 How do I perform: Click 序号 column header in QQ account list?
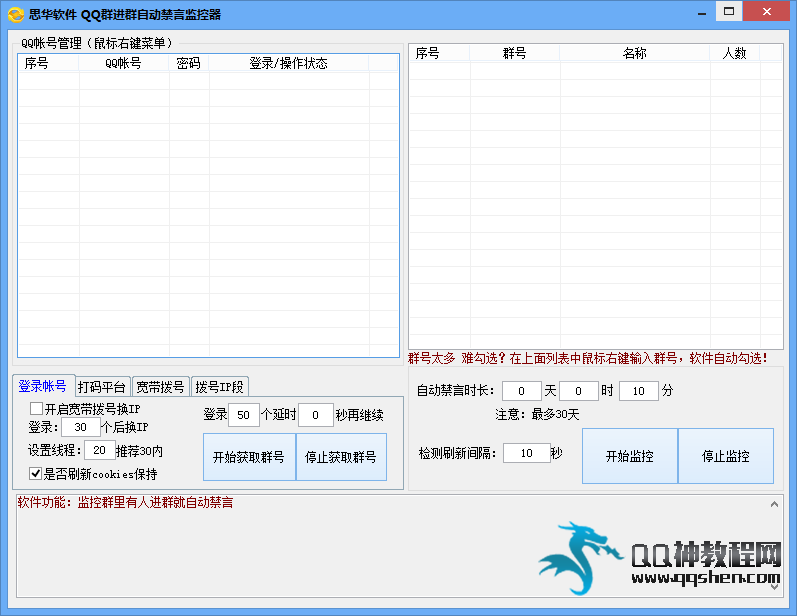(x=48, y=63)
